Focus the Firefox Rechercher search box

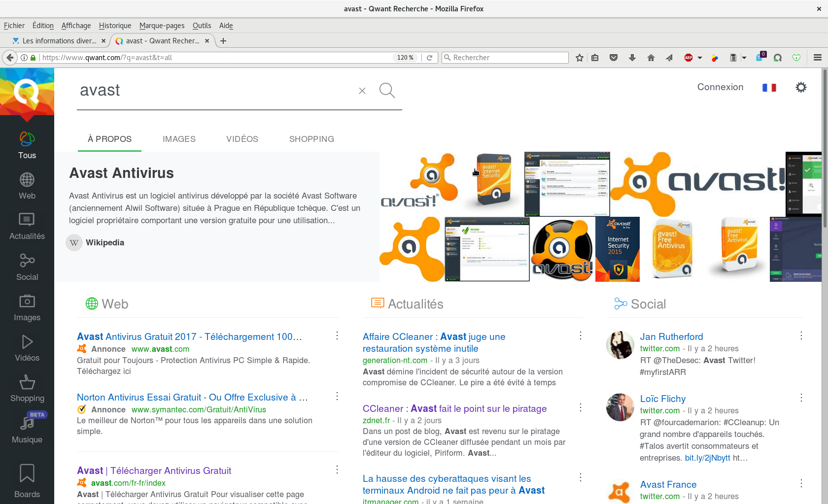pyautogui.click(x=505, y=58)
